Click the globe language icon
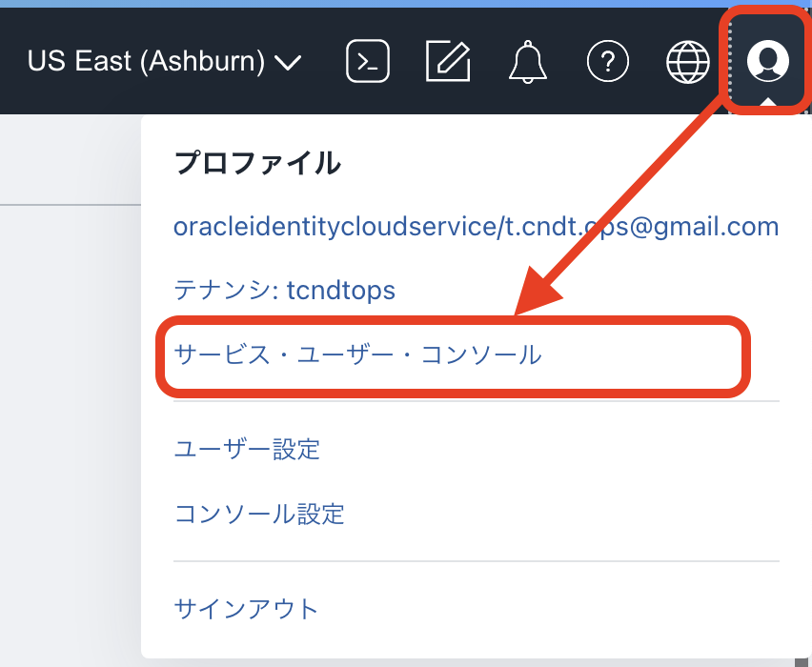Image resolution: width=812 pixels, height=667 pixels. point(687,62)
